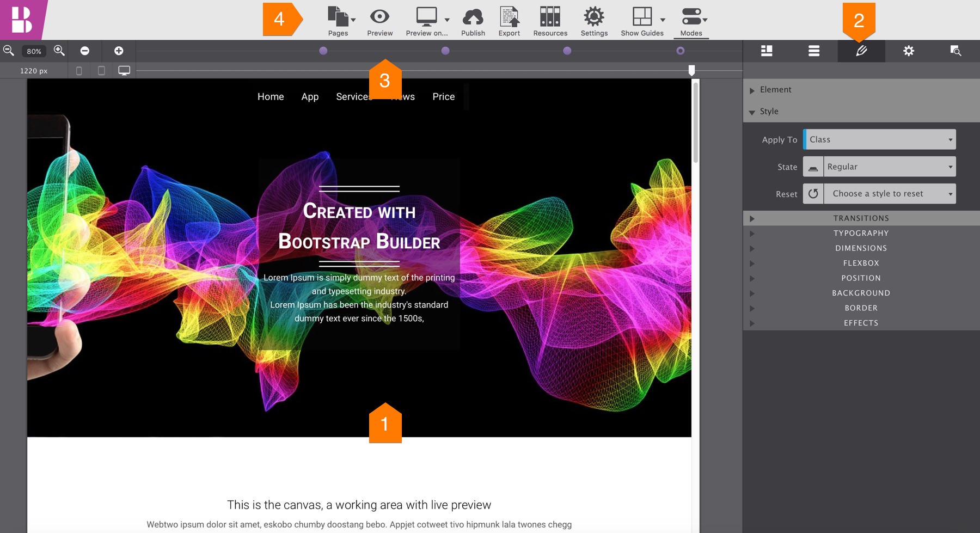Expand the Typography section
The width and height of the screenshot is (980, 533).
coord(861,233)
